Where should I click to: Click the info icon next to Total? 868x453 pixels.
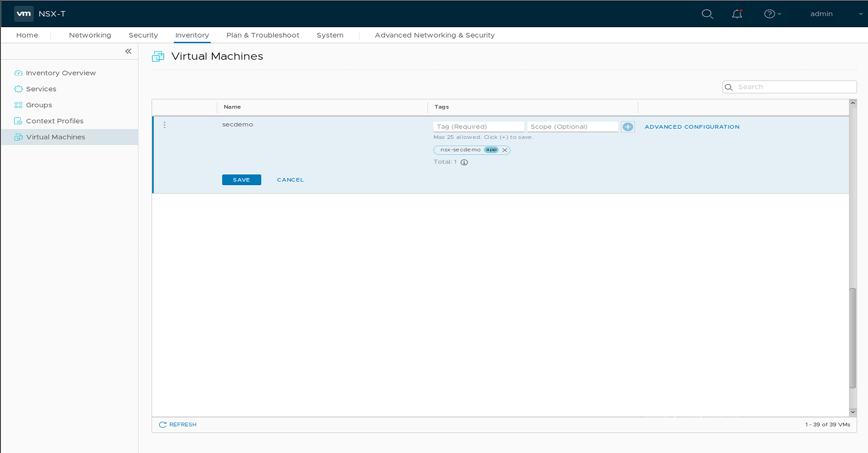point(464,162)
